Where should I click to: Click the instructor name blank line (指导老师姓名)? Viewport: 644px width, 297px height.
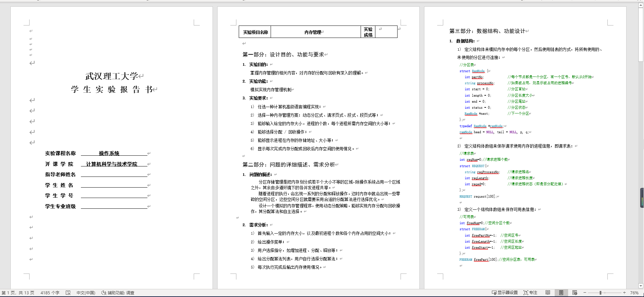pyautogui.click(x=114, y=174)
